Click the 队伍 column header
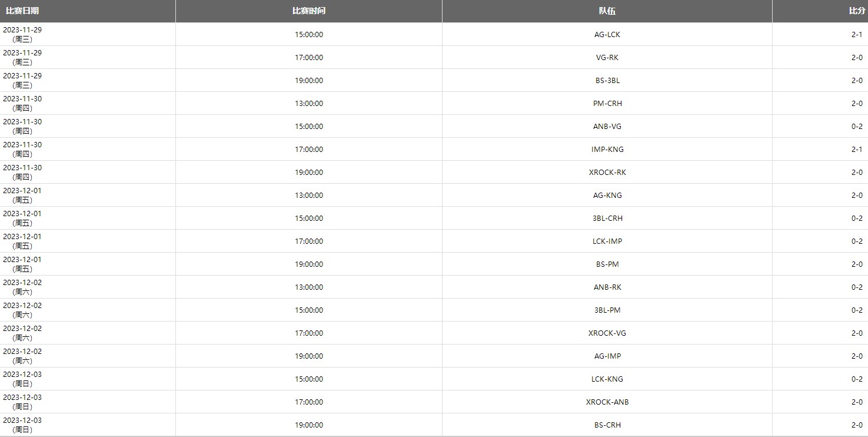 [x=607, y=11]
